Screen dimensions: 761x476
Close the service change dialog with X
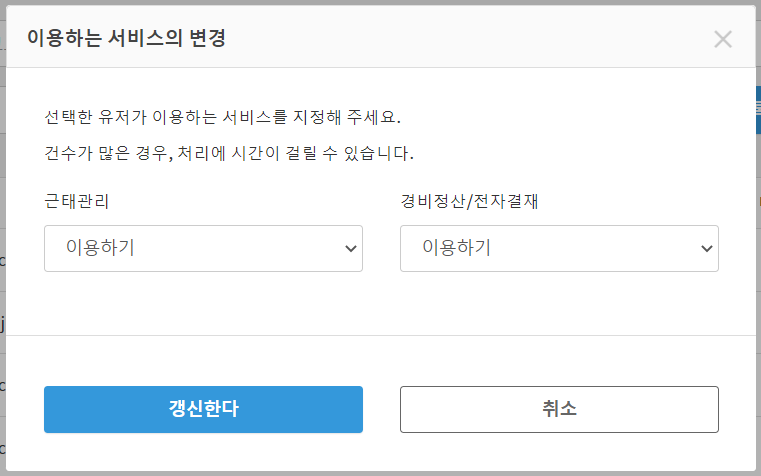pos(723,40)
